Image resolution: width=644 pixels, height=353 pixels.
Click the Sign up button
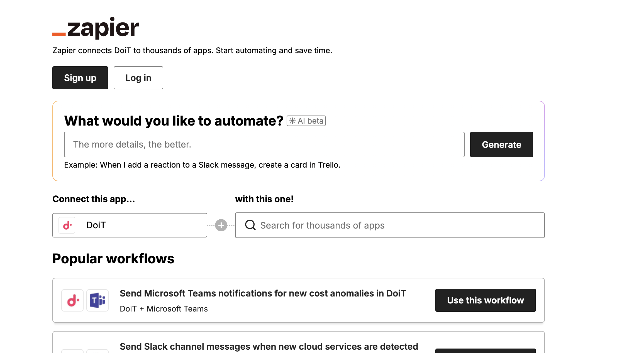tap(80, 78)
